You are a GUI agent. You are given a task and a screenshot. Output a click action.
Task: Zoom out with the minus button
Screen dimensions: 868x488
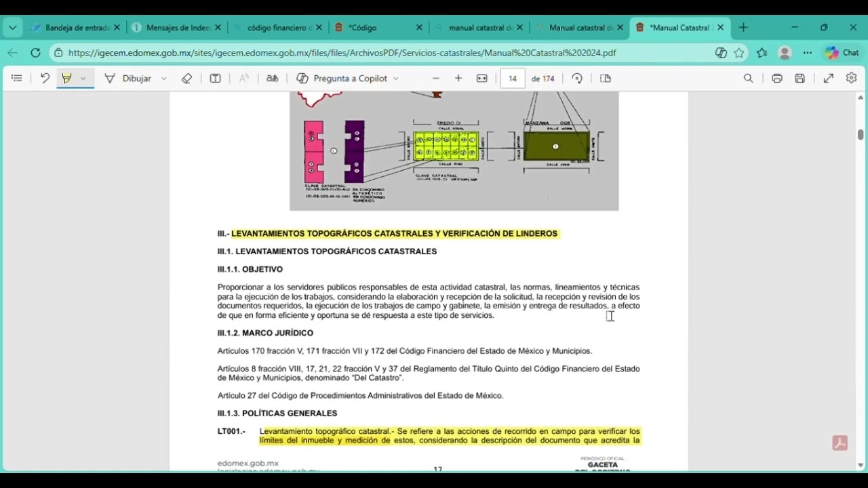click(x=436, y=79)
